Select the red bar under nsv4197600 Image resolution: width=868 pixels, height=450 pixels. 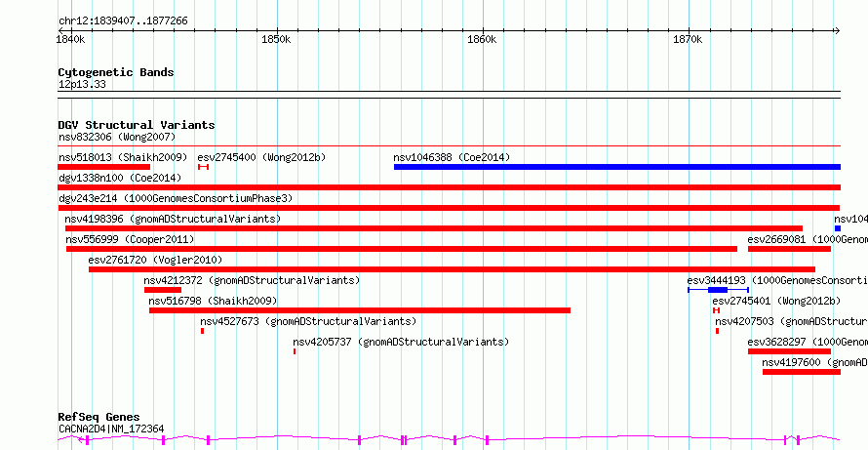[x=802, y=372]
